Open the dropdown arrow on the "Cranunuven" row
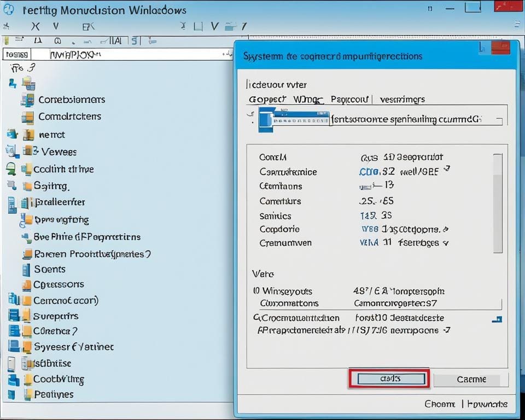This screenshot has height=420, width=525. (x=446, y=243)
